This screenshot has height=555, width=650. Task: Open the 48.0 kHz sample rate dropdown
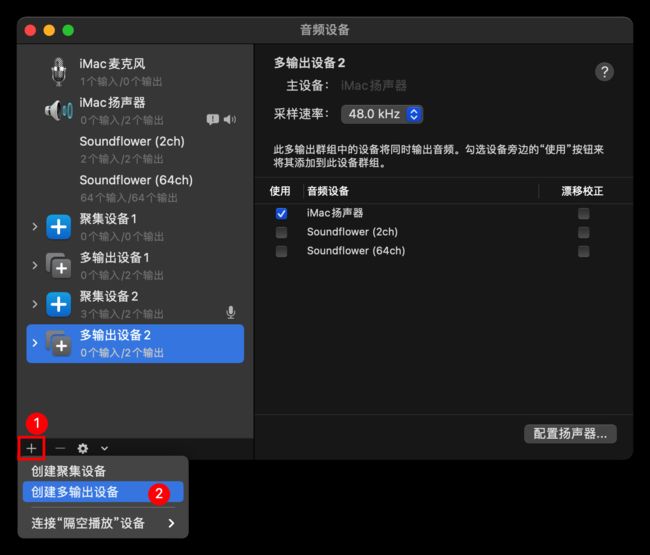click(382, 114)
